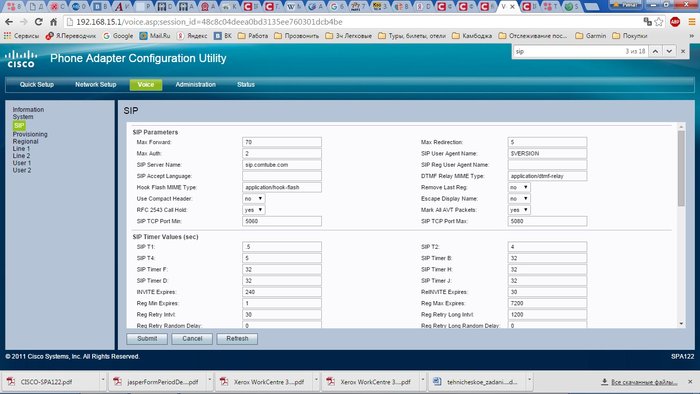Screen dimensions: 700x394
Task: Open the RFC 2543 Call Hold dropdown
Action: (254, 210)
